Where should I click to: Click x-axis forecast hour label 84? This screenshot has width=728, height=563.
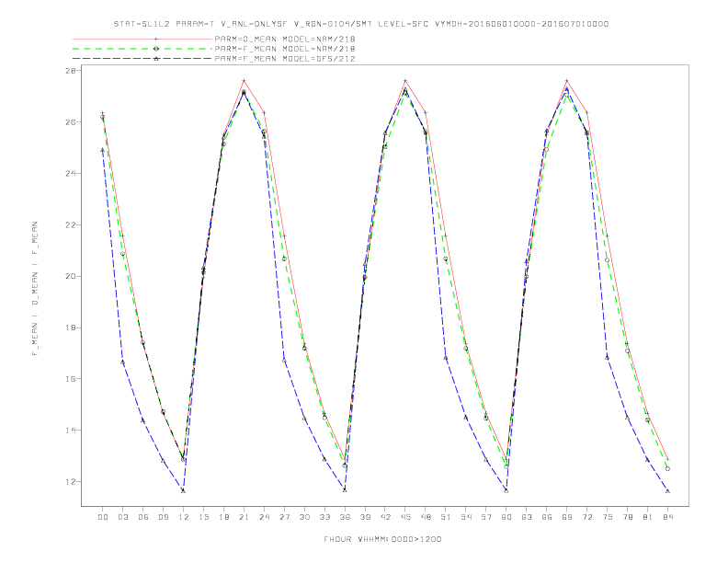(x=667, y=517)
